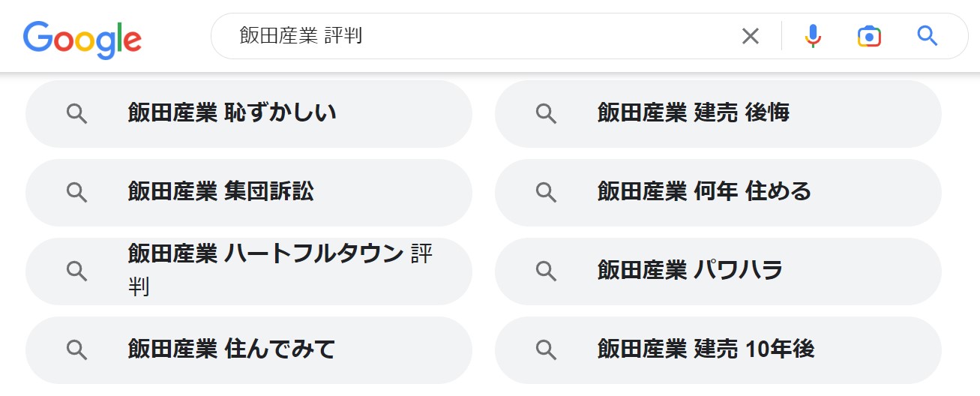This screenshot has width=980, height=396.
Task: Click magnifier icon beside 飯田産業 建売 10年後
Action: pos(546,350)
